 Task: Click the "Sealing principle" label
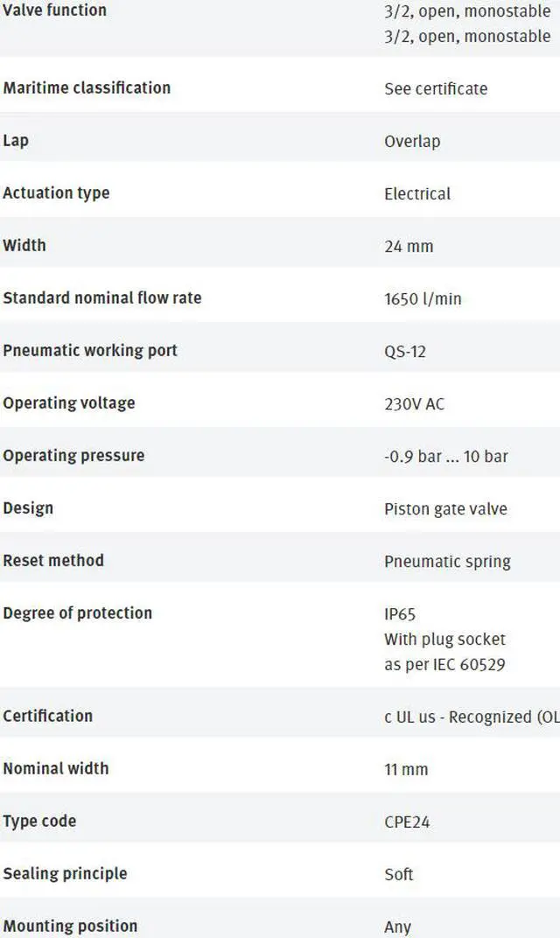coord(65,873)
